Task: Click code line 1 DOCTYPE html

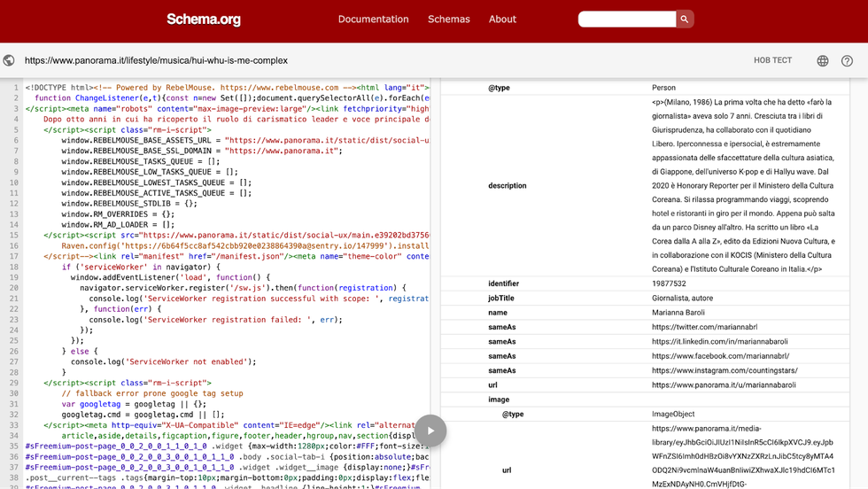Action: click(227, 88)
